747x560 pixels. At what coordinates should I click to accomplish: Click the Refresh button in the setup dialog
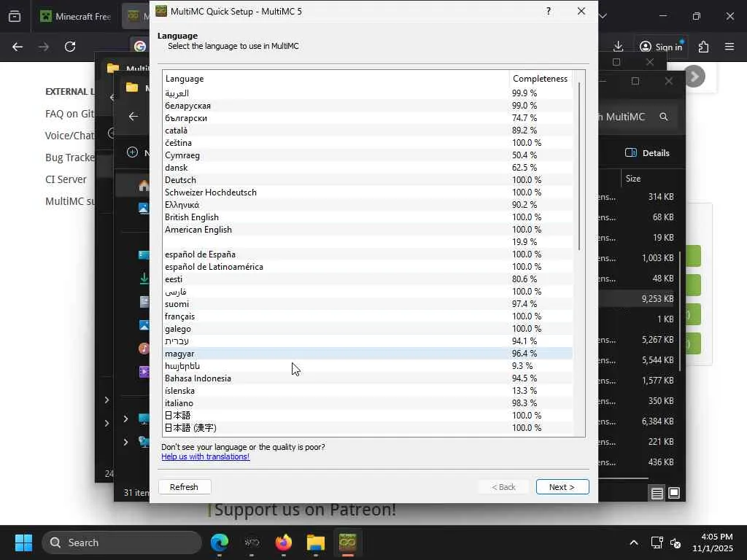tap(185, 486)
